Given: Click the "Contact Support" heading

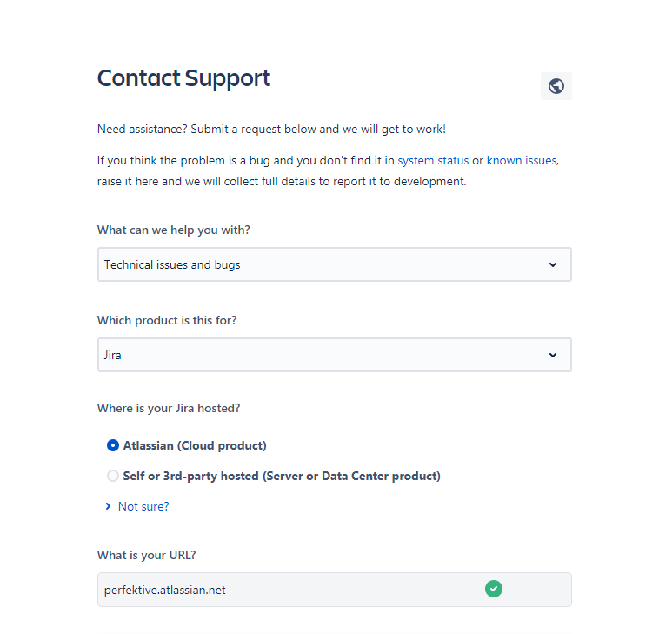Looking at the screenshot, I should pyautogui.click(x=183, y=78).
